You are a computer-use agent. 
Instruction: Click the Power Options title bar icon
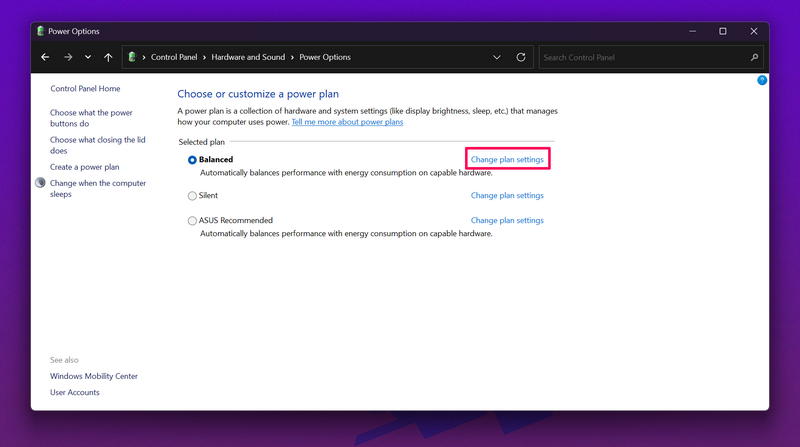click(41, 31)
